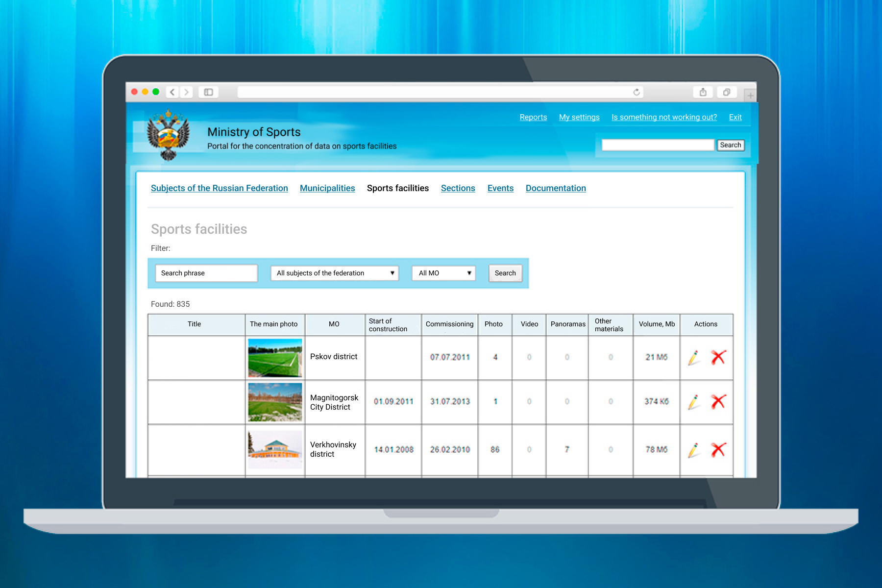Click the browser forward arrow
This screenshot has height=588, width=882.
(x=186, y=92)
